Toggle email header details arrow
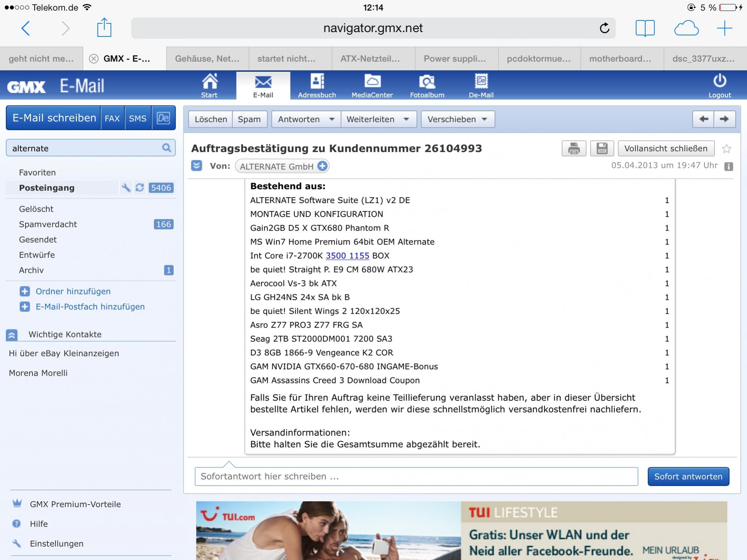 point(196,166)
